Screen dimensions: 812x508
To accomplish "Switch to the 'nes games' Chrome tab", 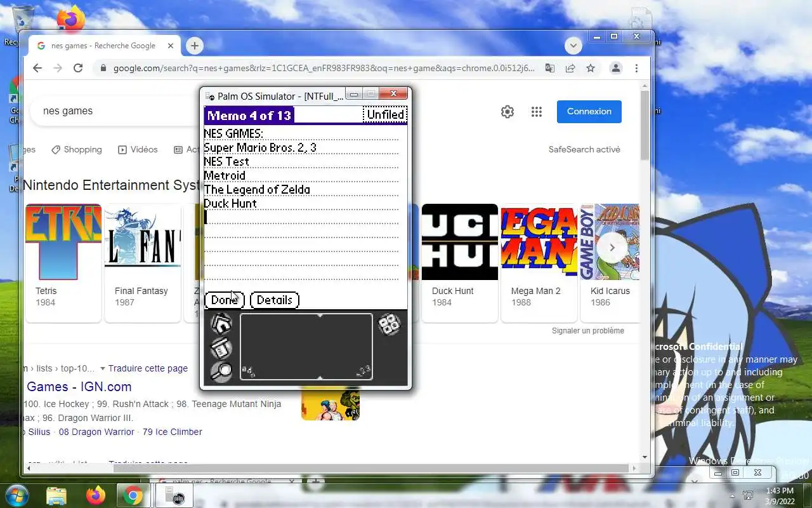I will coord(105,46).
